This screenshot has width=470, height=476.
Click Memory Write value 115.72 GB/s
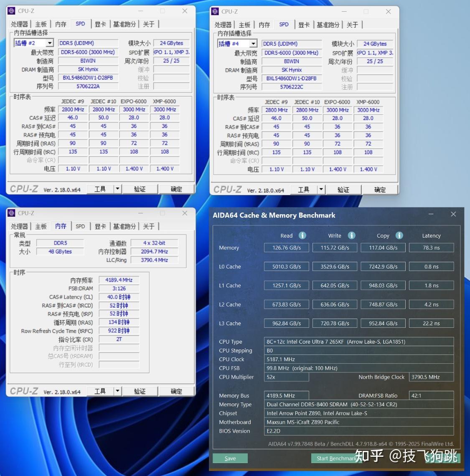(335, 248)
